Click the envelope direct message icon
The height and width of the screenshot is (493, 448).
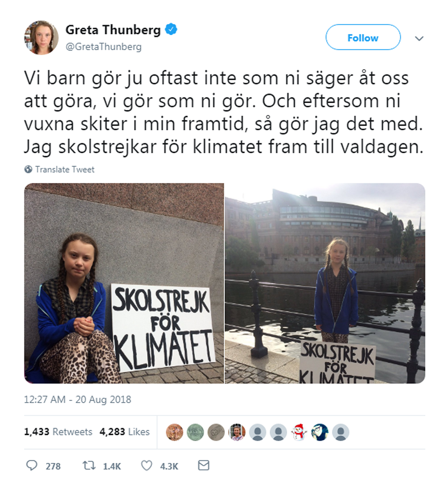pyautogui.click(x=203, y=465)
